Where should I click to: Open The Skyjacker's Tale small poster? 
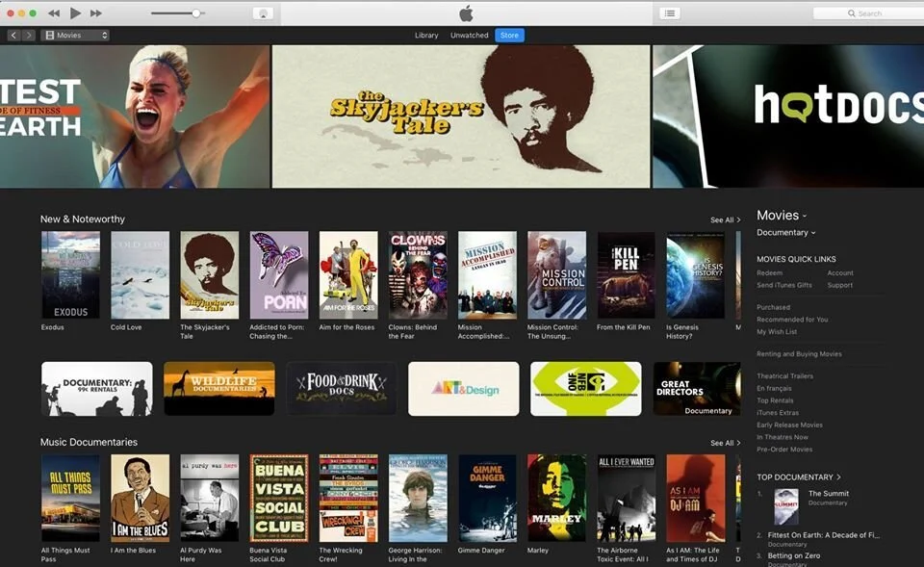point(210,274)
